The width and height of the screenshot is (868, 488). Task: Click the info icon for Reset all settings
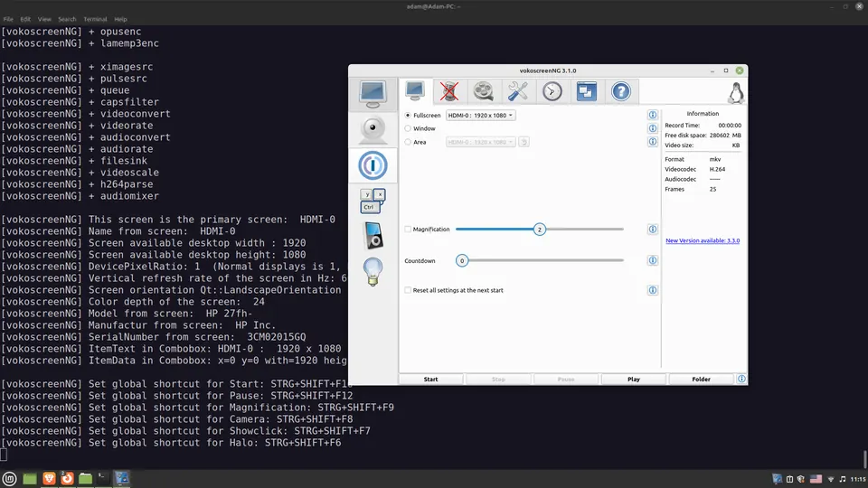point(653,290)
